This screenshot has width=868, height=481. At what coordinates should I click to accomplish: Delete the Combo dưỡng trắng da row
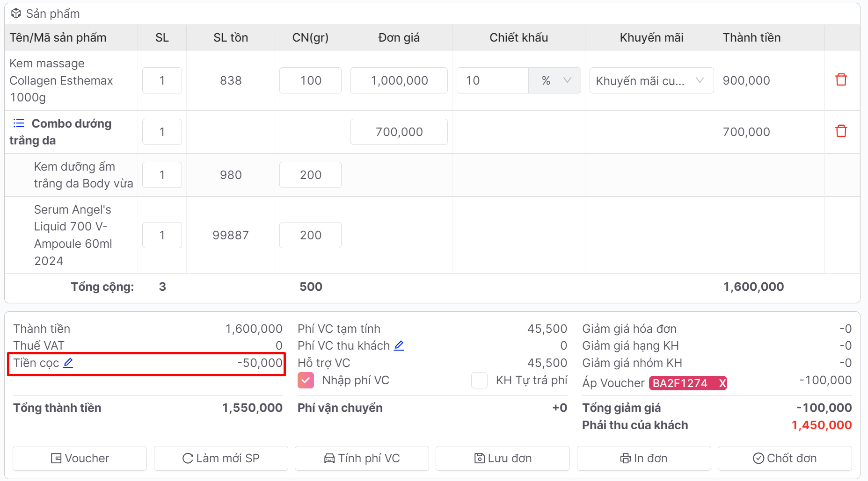click(x=841, y=131)
